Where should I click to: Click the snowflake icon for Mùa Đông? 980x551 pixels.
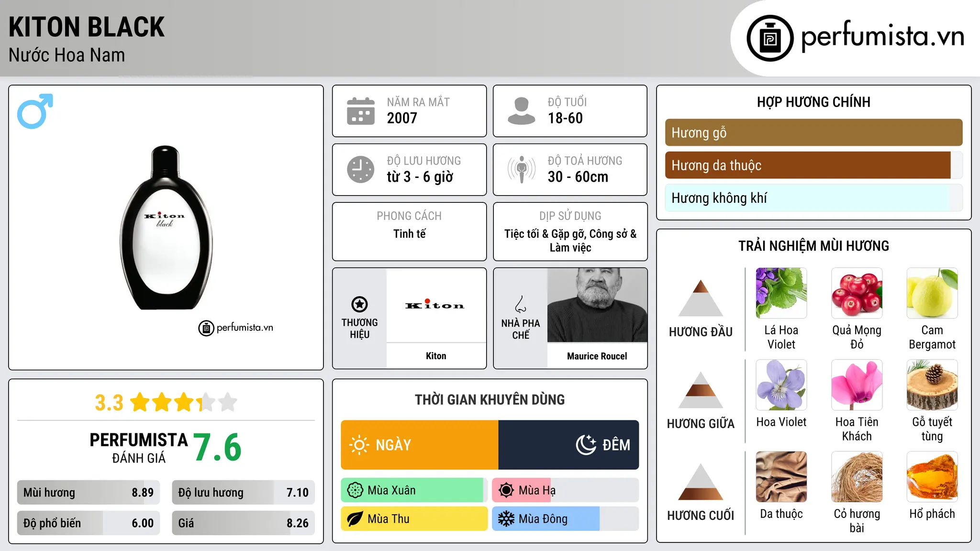point(506,519)
